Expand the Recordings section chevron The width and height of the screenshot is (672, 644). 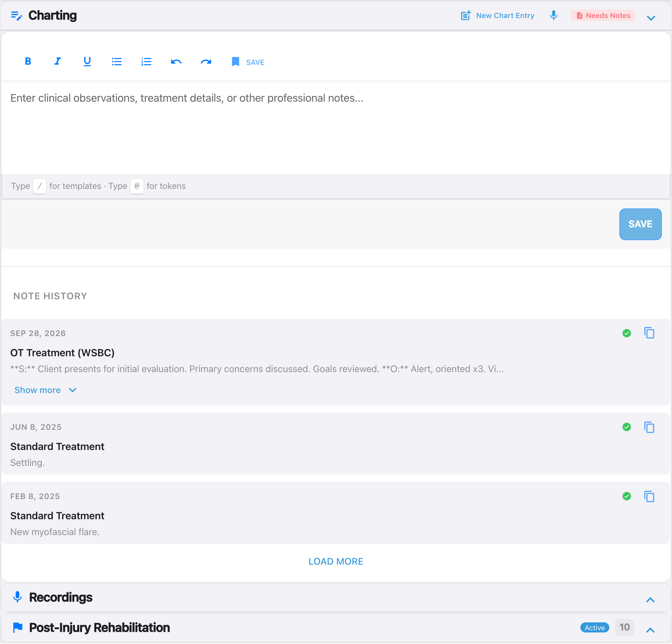650,600
